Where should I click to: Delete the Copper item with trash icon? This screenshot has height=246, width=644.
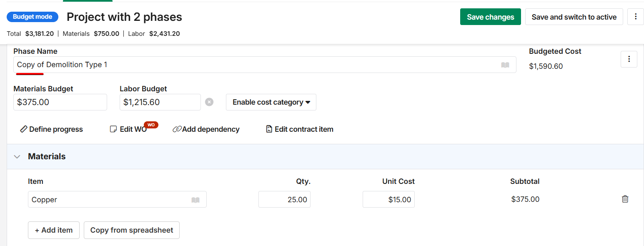click(625, 199)
